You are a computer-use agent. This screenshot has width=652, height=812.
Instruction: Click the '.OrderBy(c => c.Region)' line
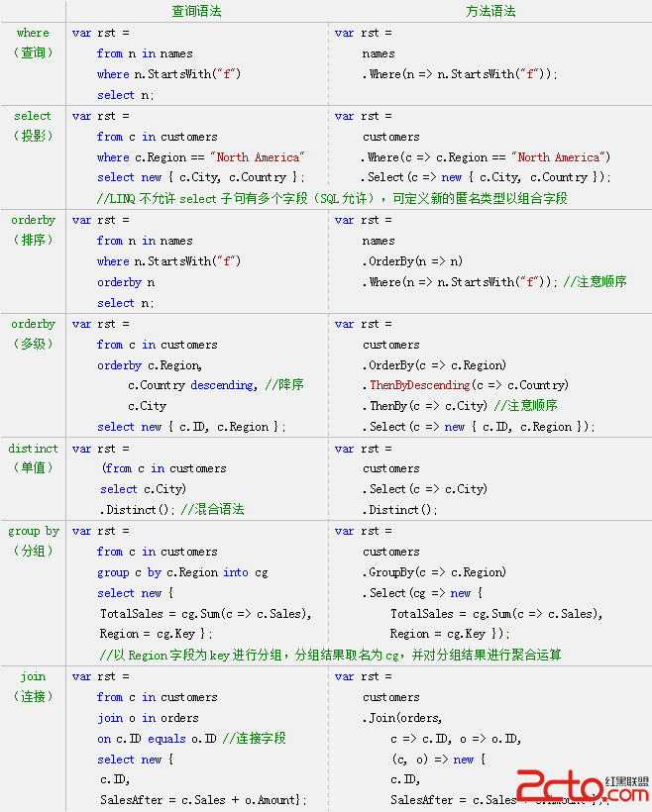[x=434, y=365]
